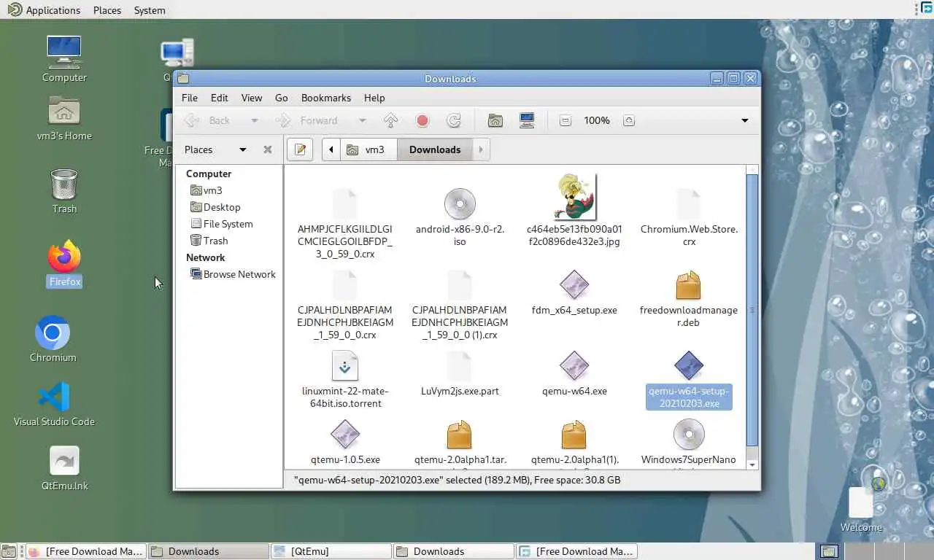934x560 pixels.
Task: Click QtEmu.lnk desktop icon
Action: pyautogui.click(x=64, y=468)
